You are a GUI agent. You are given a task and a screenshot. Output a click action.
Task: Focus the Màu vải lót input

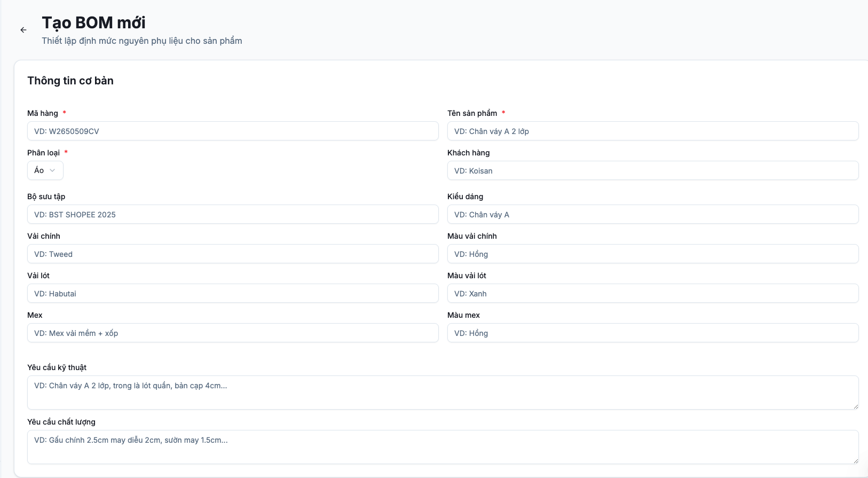652,294
